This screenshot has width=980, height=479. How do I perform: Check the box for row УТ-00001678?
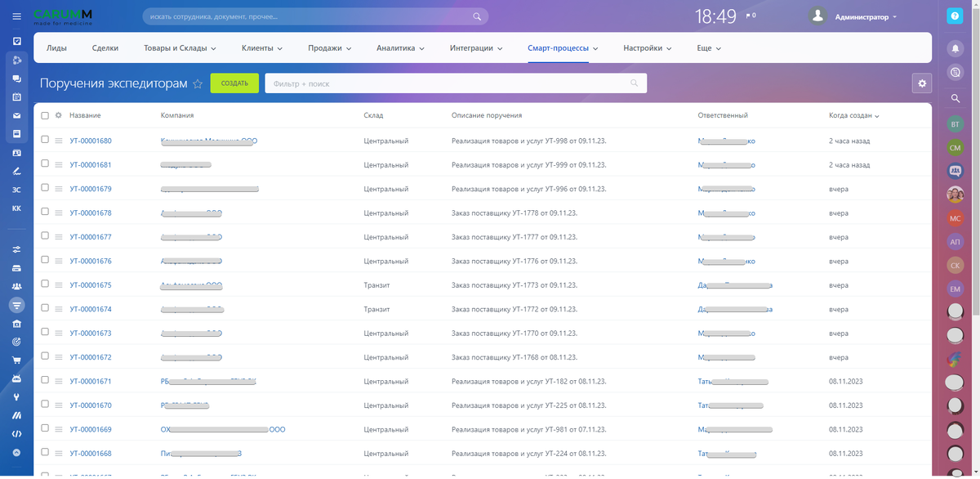pos(45,212)
